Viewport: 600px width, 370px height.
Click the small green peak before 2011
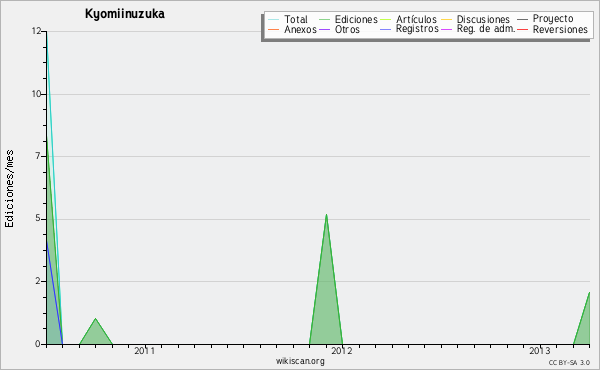tap(96, 334)
